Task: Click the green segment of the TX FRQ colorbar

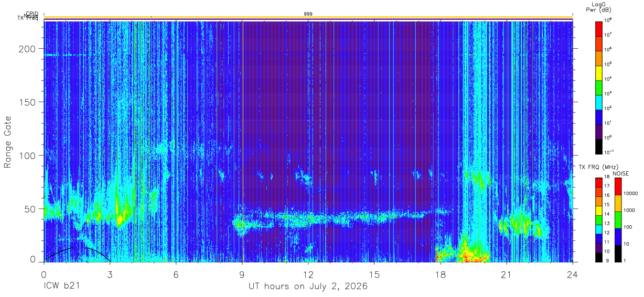Action: point(599,219)
